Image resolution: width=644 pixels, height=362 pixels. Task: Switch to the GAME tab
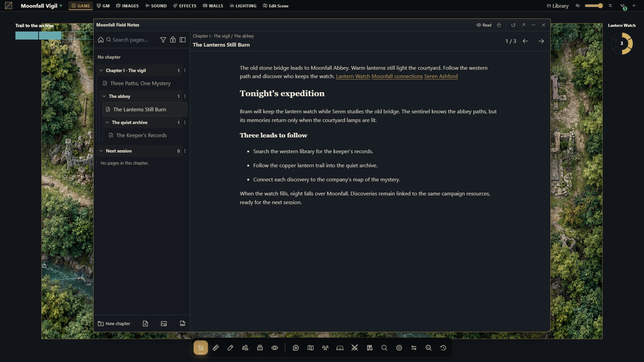coord(80,6)
